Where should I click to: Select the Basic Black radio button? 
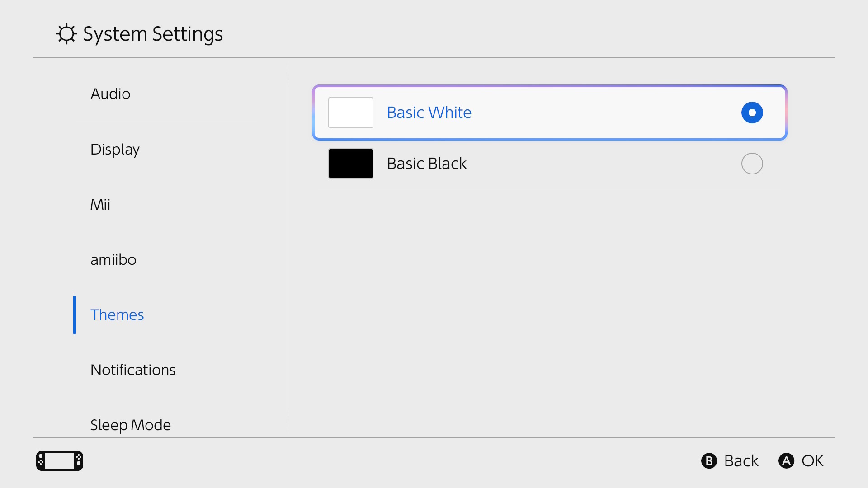point(752,164)
